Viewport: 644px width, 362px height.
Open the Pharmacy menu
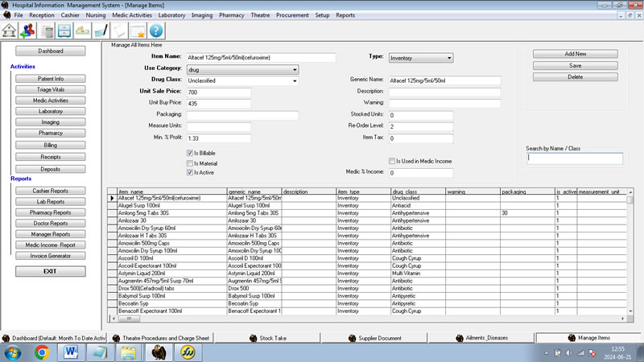pos(231,14)
